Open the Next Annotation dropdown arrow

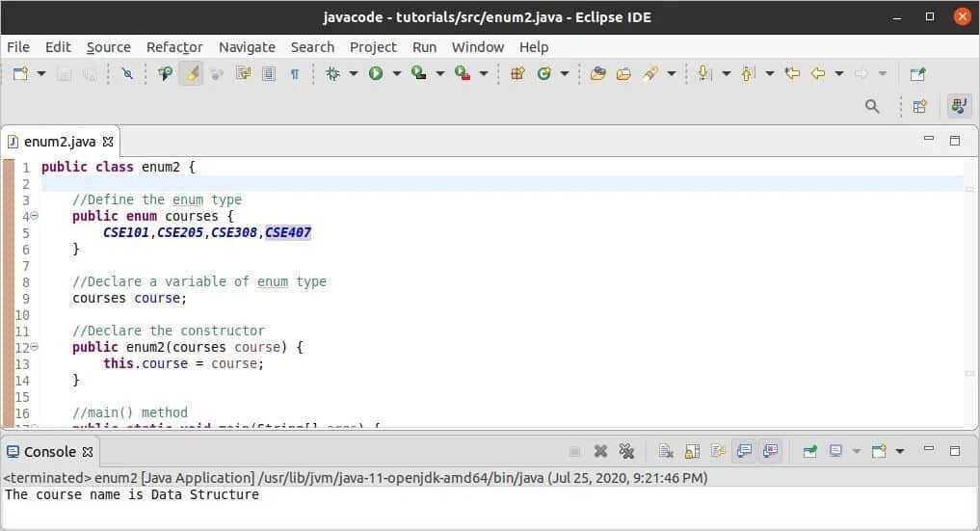click(727, 73)
